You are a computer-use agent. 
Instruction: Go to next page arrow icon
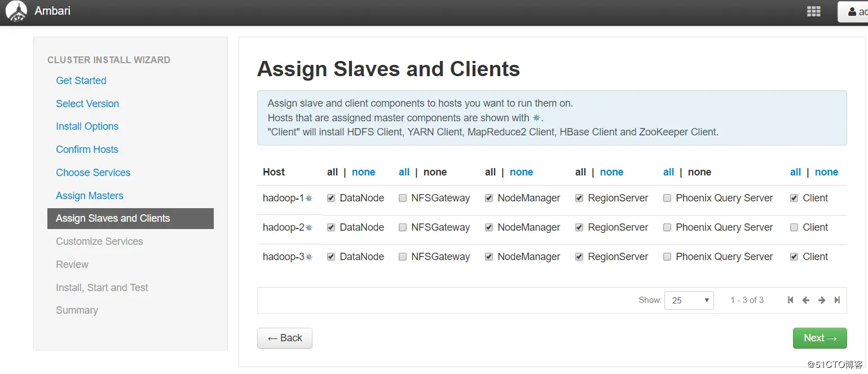tap(822, 300)
